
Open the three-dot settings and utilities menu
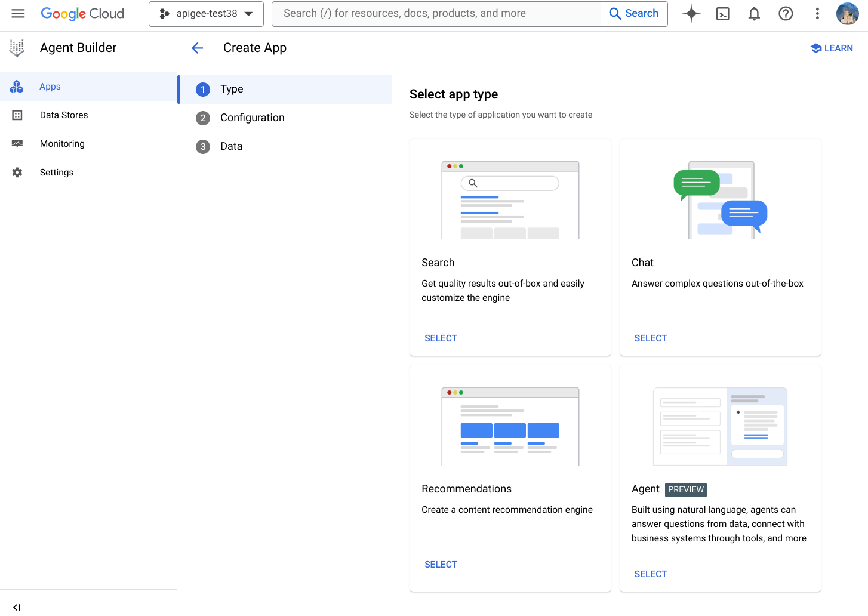pyautogui.click(x=817, y=14)
